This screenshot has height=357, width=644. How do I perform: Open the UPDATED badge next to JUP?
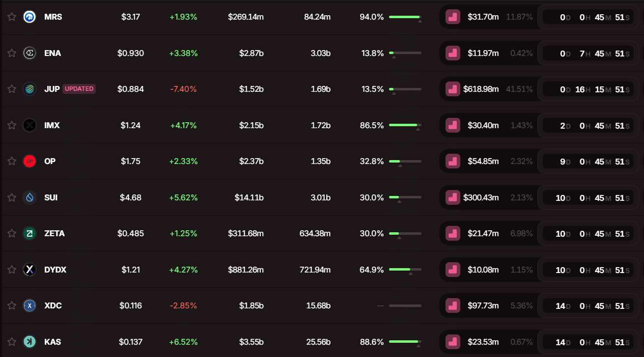click(x=79, y=89)
